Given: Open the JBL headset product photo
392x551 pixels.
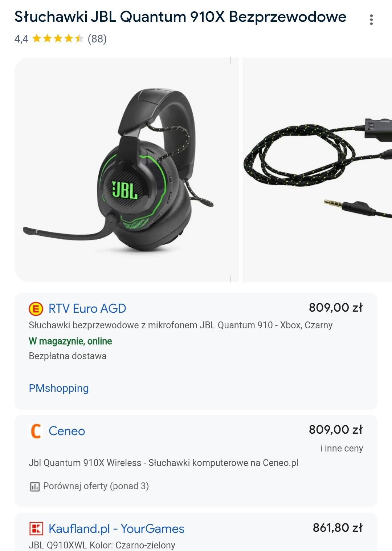Looking at the screenshot, I should click(x=126, y=170).
